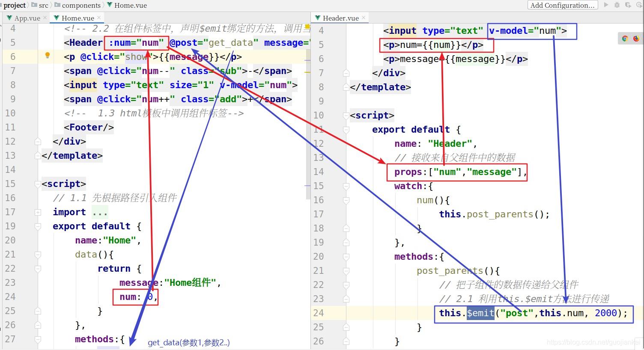Click the src folder breadcrumb
Viewport: 644px width, 350px height.
(x=39, y=5)
